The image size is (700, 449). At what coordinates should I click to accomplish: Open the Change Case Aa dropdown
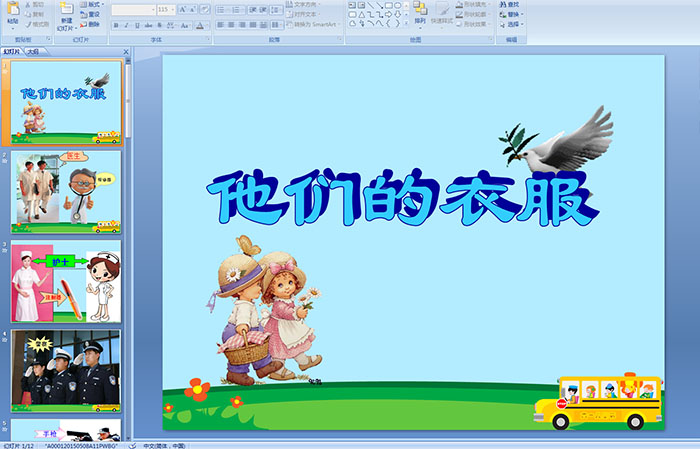(x=185, y=25)
